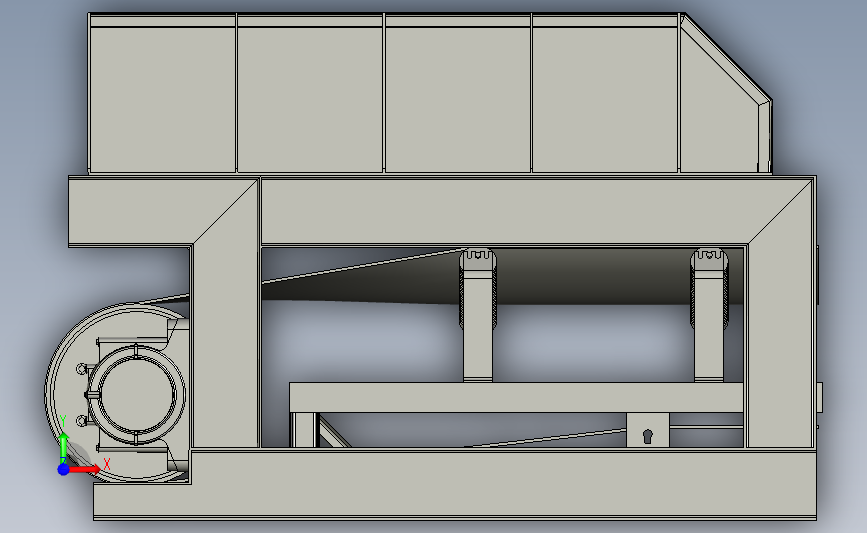Click the blue Z axis ball at triad origin
867x533 pixels.
click(63, 469)
